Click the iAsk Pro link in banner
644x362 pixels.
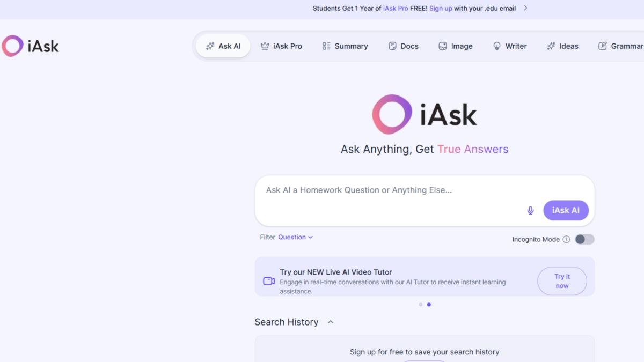point(396,8)
